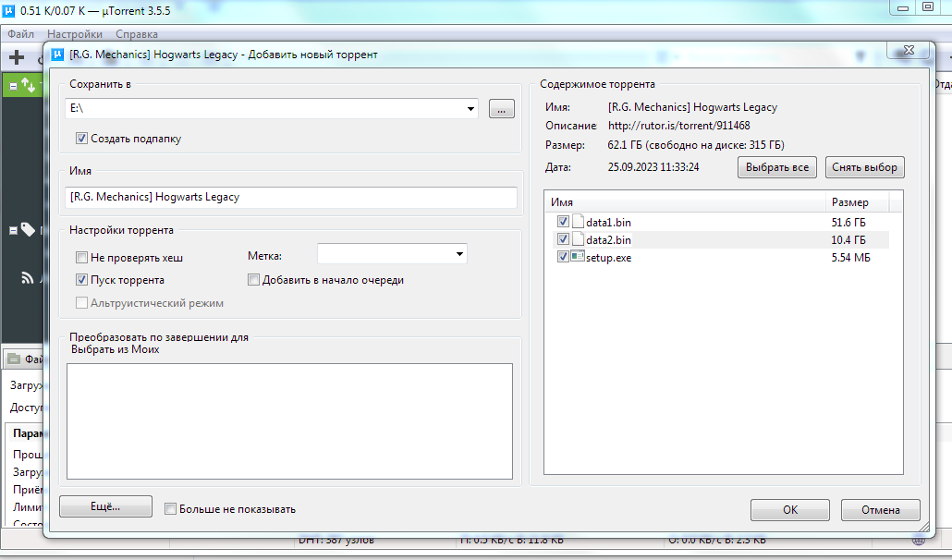The image size is (952, 560).
Task: Confirm with the OK button
Action: (x=790, y=510)
